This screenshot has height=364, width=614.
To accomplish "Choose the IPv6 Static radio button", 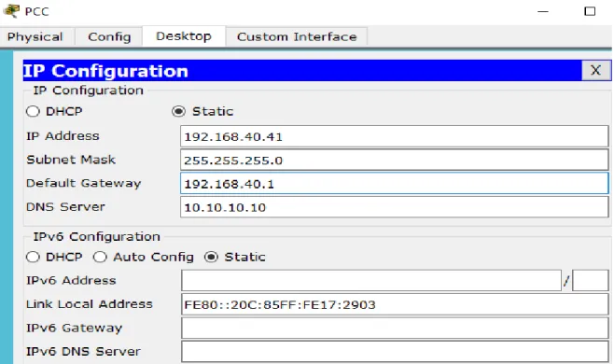I will [211, 257].
